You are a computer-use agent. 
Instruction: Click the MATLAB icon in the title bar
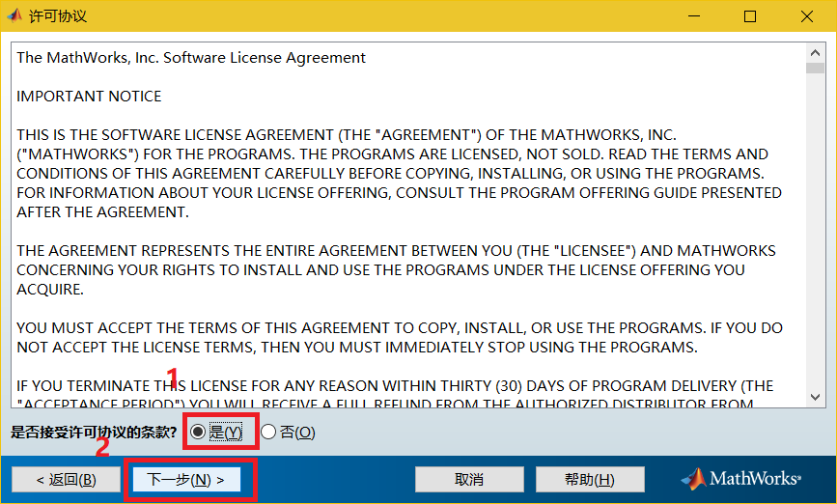(15, 16)
